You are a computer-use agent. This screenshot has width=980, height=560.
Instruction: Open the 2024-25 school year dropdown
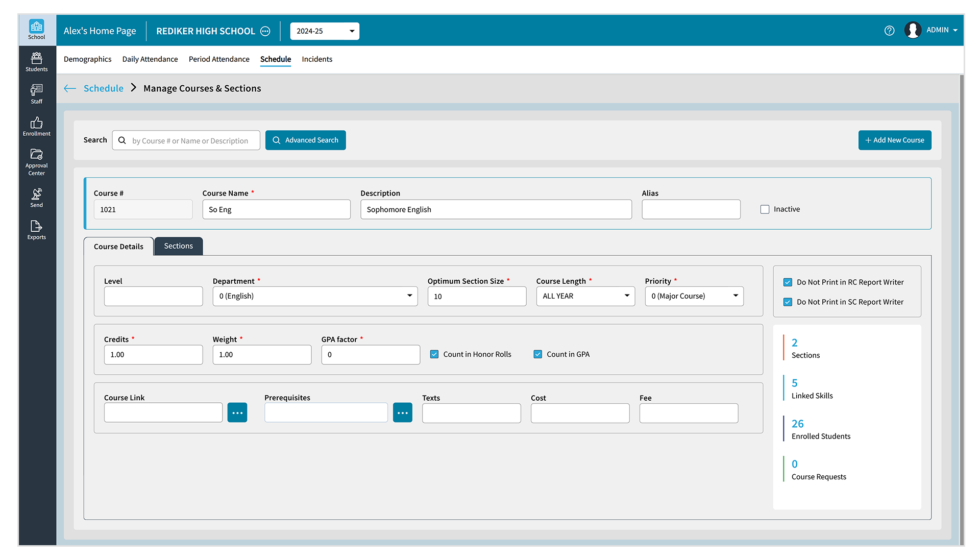coord(324,31)
